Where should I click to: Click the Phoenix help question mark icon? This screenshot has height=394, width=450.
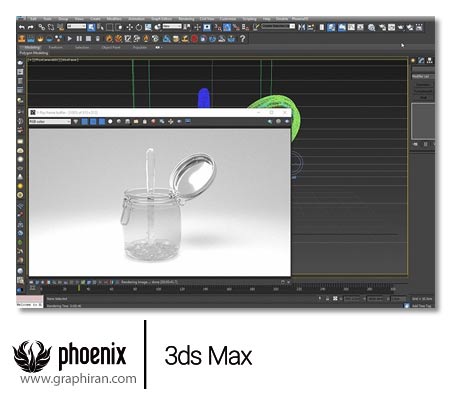[x=243, y=39]
